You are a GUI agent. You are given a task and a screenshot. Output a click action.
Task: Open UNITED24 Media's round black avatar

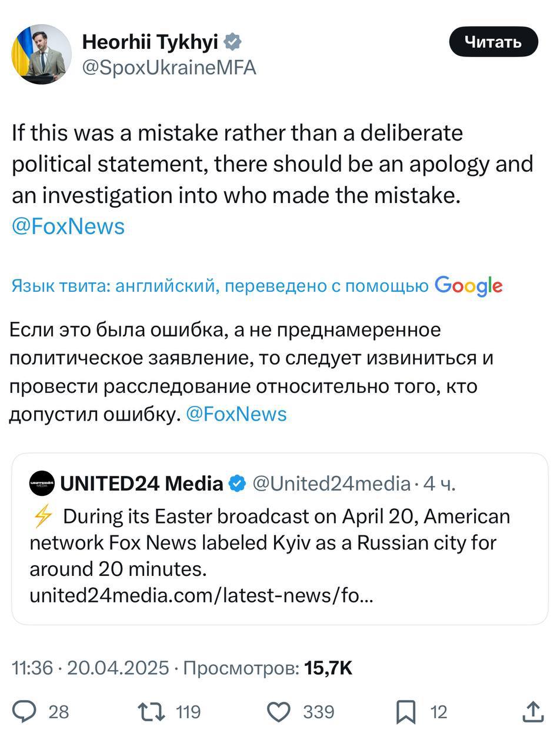[41, 484]
